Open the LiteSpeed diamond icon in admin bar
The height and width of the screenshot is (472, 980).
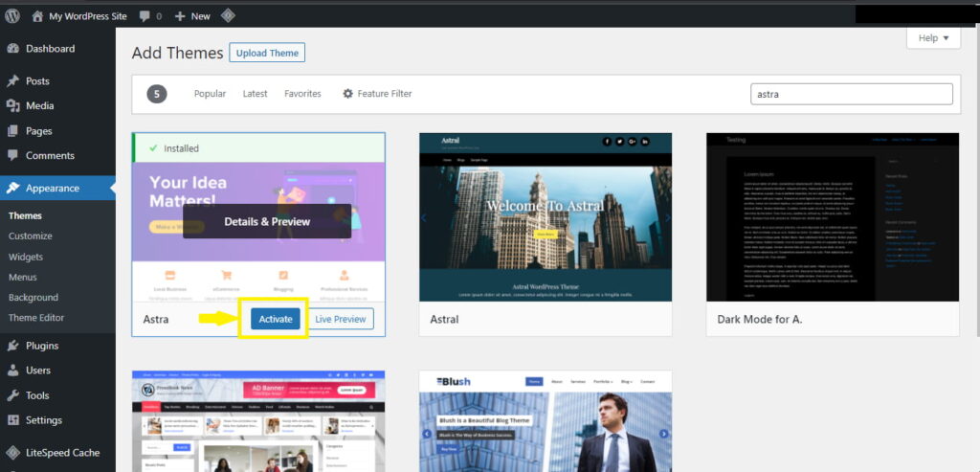tap(228, 15)
